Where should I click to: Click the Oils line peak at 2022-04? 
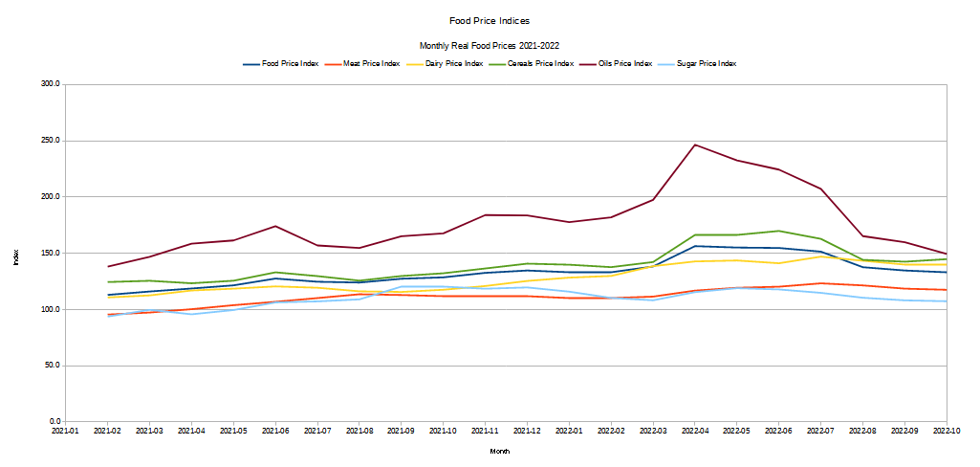(695, 145)
